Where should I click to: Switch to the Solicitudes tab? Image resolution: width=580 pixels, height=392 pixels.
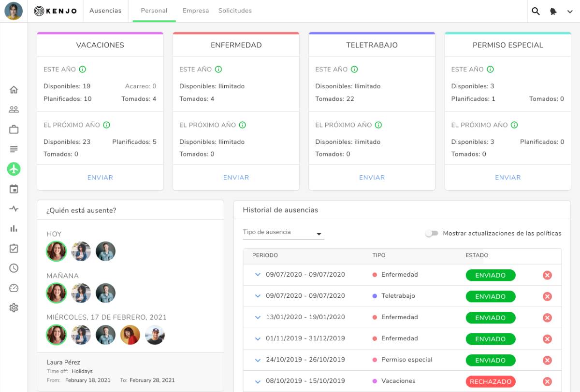[235, 11]
